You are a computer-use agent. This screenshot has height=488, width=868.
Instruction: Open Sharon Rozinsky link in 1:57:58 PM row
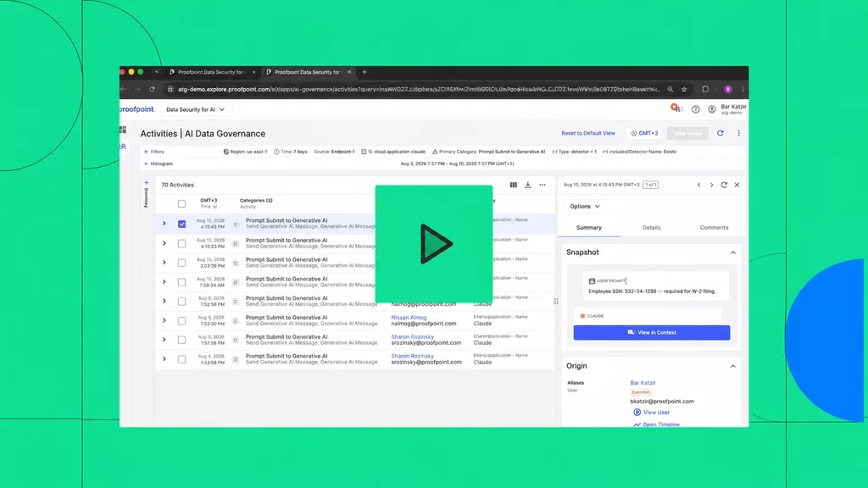click(413, 337)
